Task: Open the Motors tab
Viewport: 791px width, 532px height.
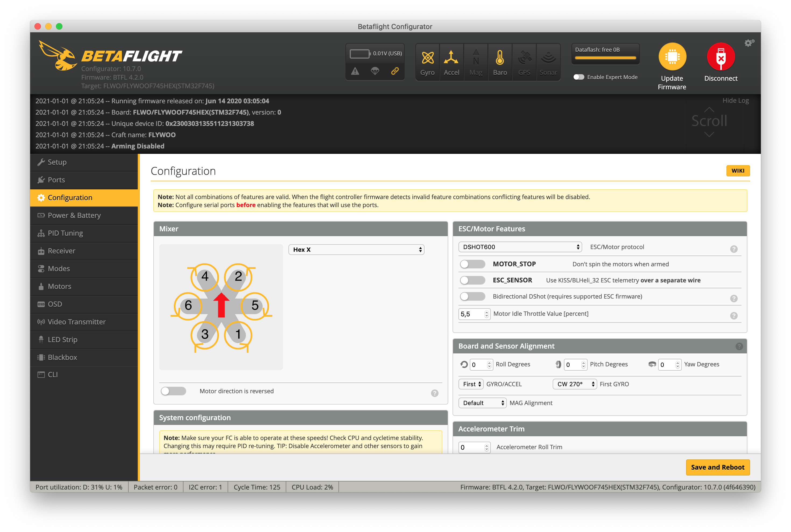Action: (84, 286)
